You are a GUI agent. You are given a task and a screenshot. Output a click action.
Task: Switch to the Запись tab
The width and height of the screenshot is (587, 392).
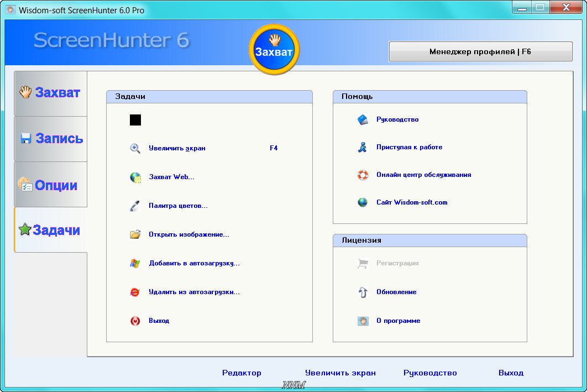click(x=50, y=138)
